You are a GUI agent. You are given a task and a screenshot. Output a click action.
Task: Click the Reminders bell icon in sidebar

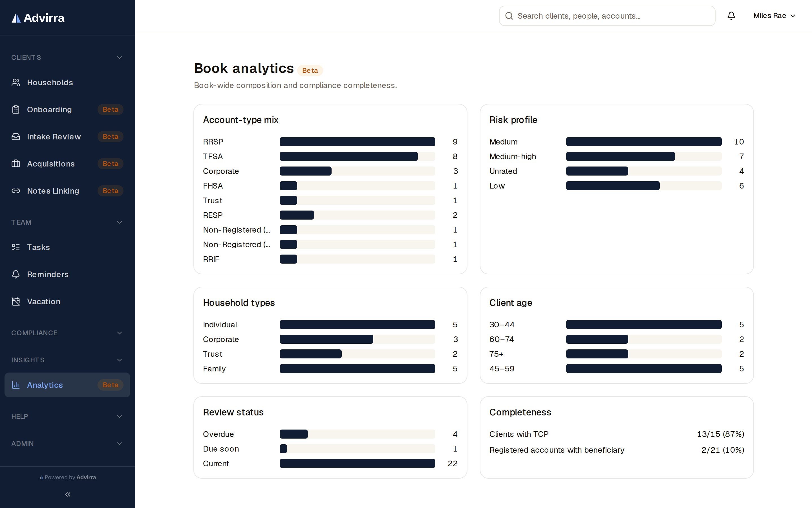(x=16, y=275)
